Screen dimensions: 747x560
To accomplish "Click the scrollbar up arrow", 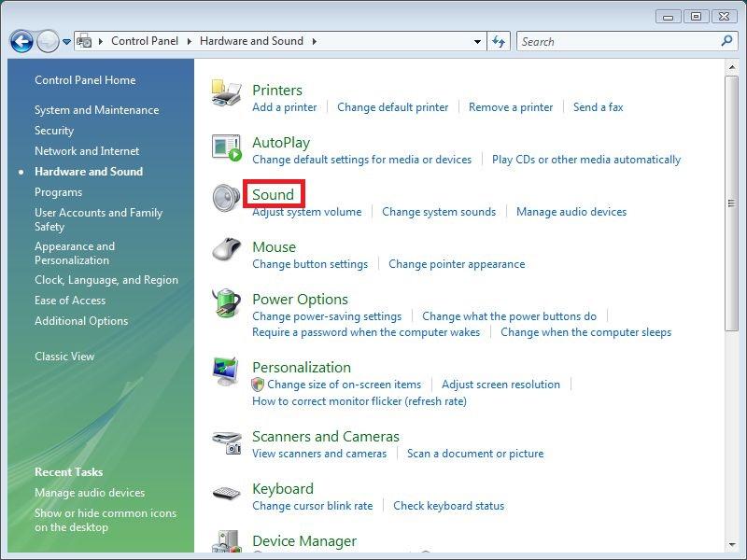I will click(x=732, y=67).
